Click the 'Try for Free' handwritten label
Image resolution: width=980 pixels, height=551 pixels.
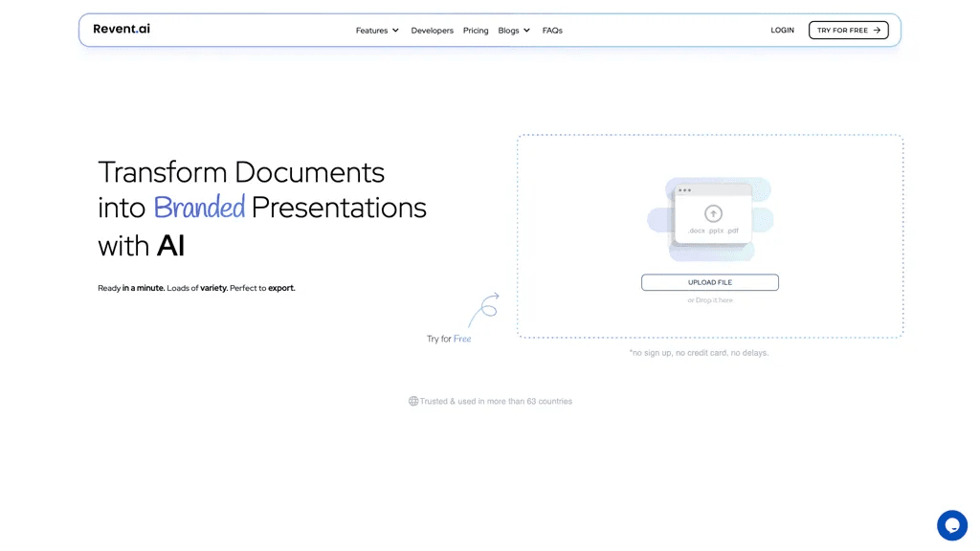(449, 339)
